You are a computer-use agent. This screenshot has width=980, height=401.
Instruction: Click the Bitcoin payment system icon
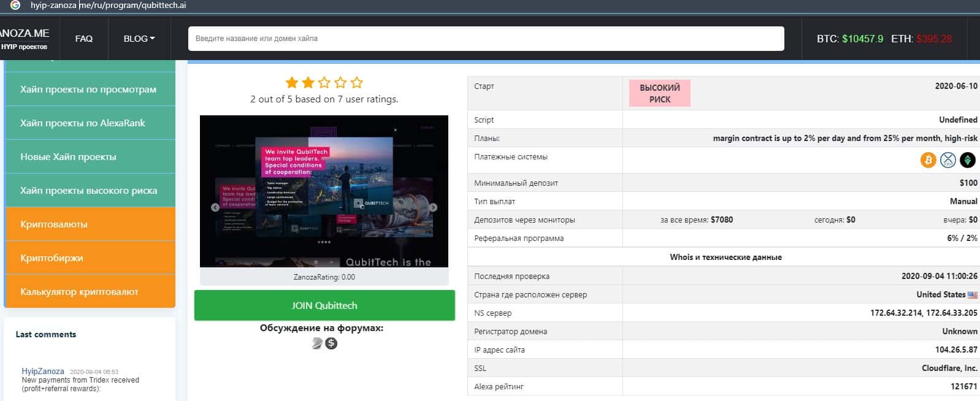[x=928, y=160]
